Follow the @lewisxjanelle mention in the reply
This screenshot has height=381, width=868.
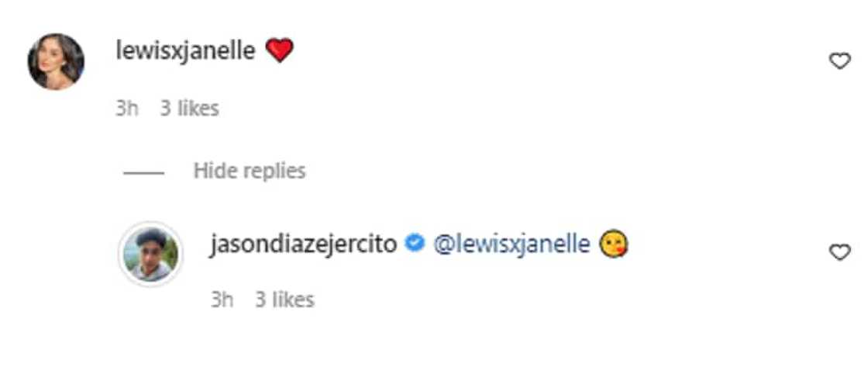pyautogui.click(x=510, y=244)
